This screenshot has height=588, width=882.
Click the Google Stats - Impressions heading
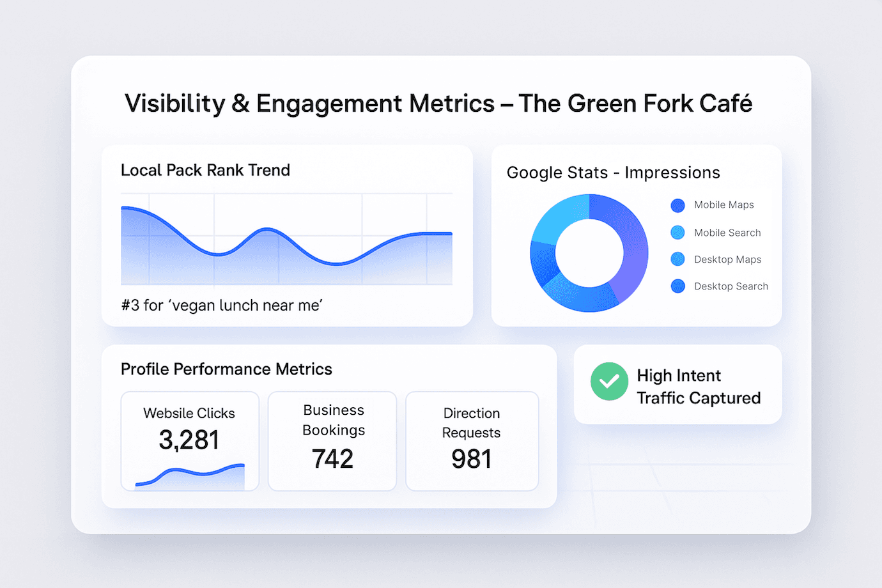(613, 173)
